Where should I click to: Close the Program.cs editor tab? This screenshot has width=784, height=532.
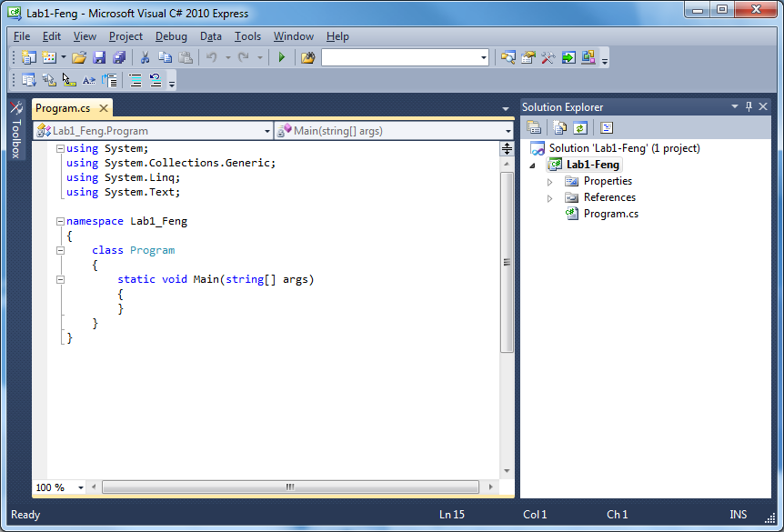tap(104, 108)
